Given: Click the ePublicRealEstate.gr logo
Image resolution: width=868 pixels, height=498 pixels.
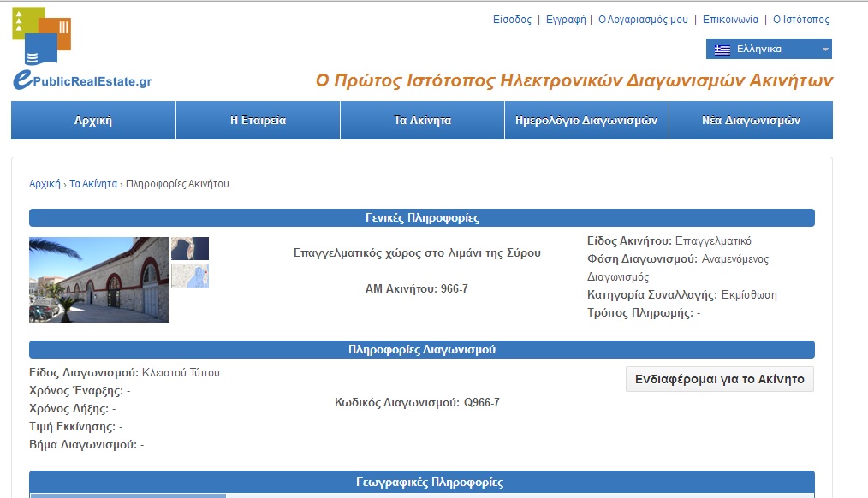Looking at the screenshot, I should pyautogui.click(x=81, y=51).
